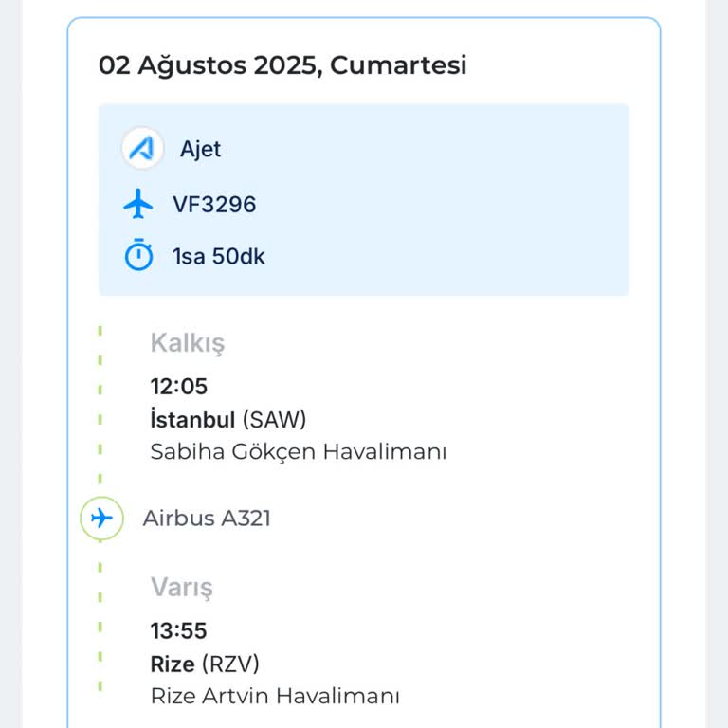Click departure time 12:05
728x728 pixels.
coord(179,386)
